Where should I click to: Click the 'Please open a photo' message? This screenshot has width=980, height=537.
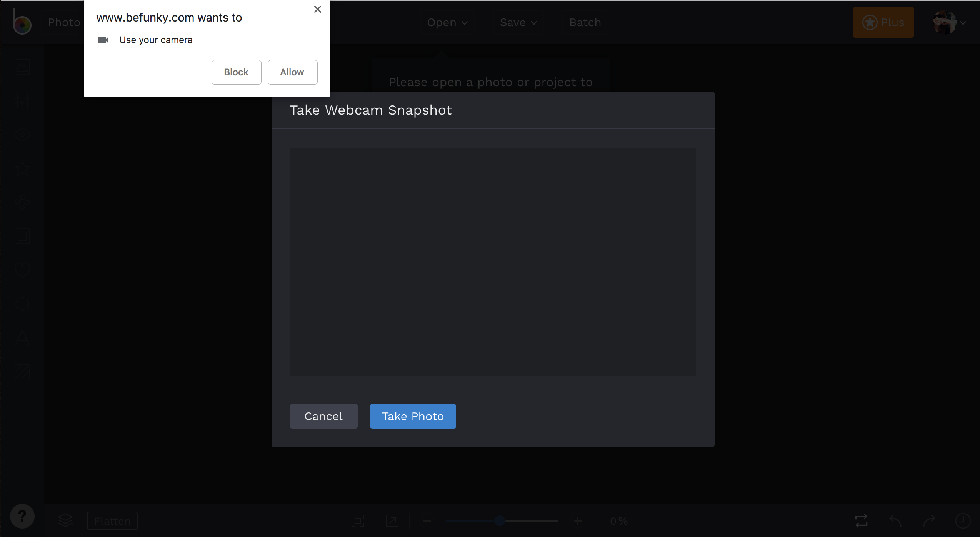coord(491,82)
